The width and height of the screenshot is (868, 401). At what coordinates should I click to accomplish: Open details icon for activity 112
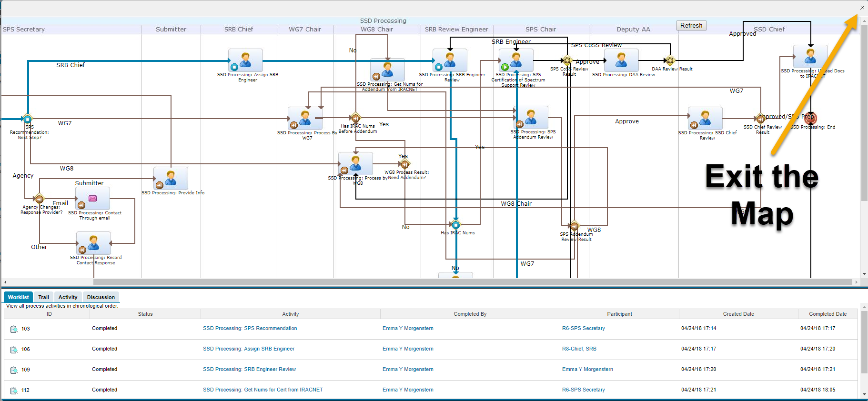coord(14,391)
